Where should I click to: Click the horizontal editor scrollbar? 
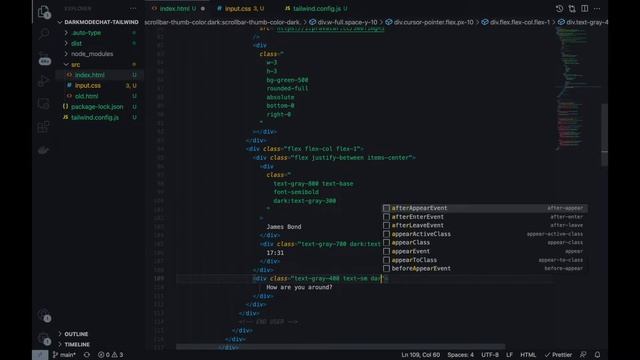tap(341, 347)
